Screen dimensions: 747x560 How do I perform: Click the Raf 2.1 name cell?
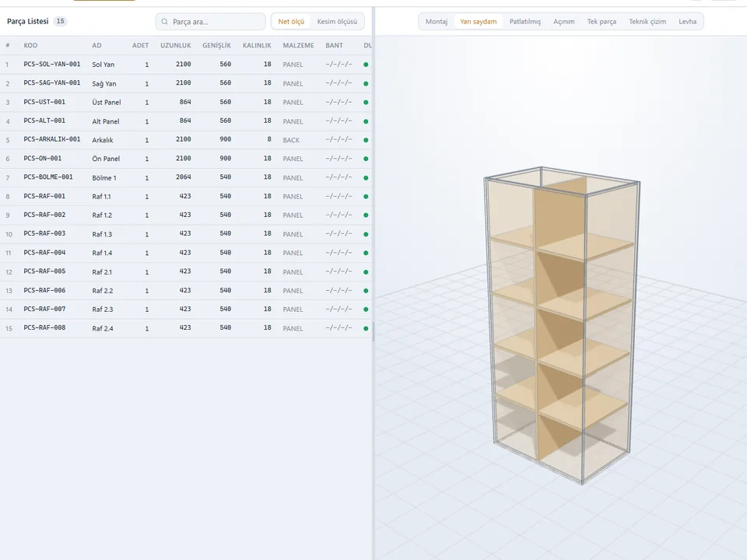click(x=102, y=272)
